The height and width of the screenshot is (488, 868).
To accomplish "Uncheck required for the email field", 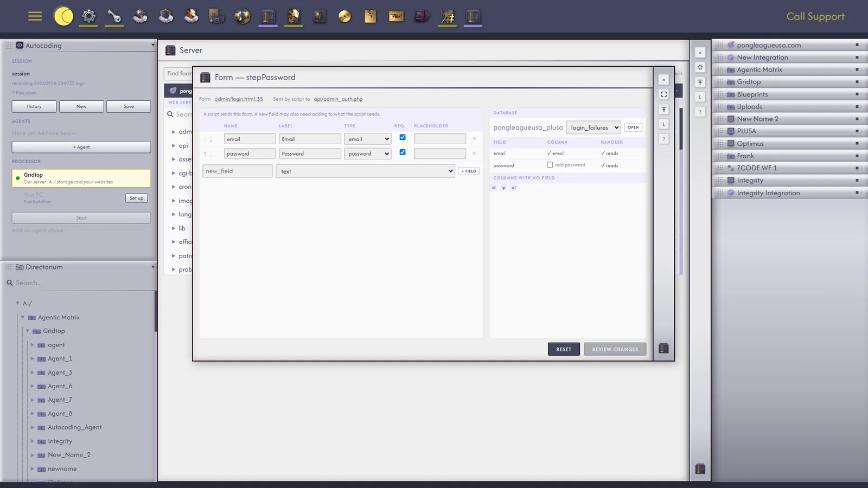I will [403, 137].
